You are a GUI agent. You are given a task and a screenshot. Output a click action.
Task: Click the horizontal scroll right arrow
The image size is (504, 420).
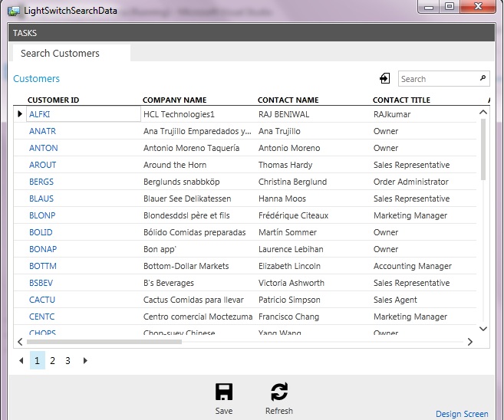pos(470,342)
